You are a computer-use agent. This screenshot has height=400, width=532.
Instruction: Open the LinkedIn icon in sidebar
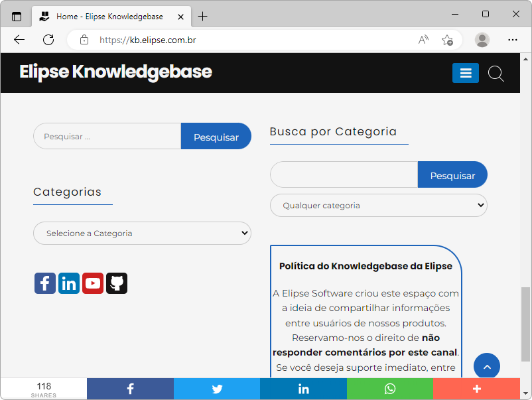tap(68, 283)
